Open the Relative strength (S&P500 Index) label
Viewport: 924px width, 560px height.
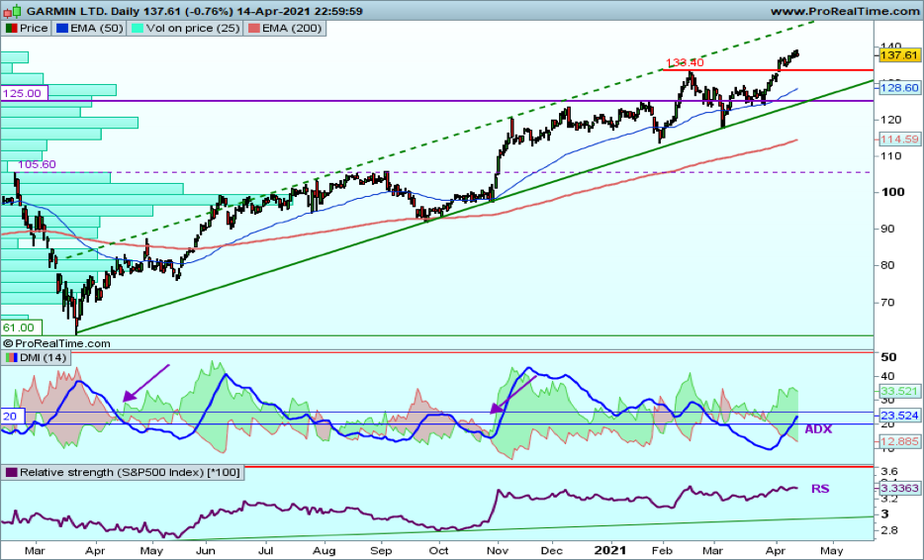pos(130,472)
